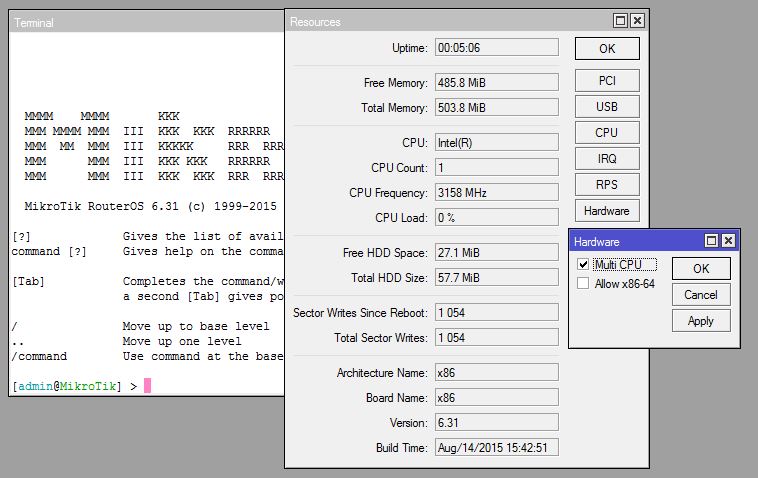Open the USB devices list
The width and height of the screenshot is (758, 478).
click(x=607, y=107)
